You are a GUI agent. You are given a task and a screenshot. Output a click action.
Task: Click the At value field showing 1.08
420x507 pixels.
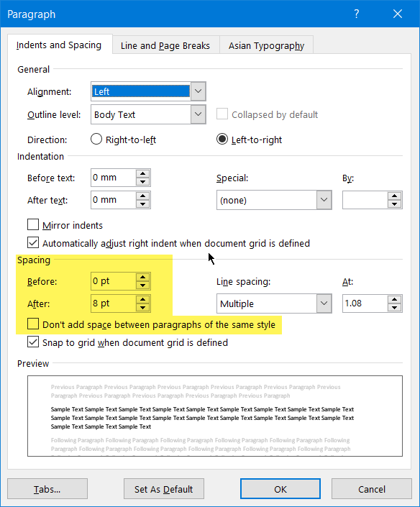pyautogui.click(x=365, y=303)
